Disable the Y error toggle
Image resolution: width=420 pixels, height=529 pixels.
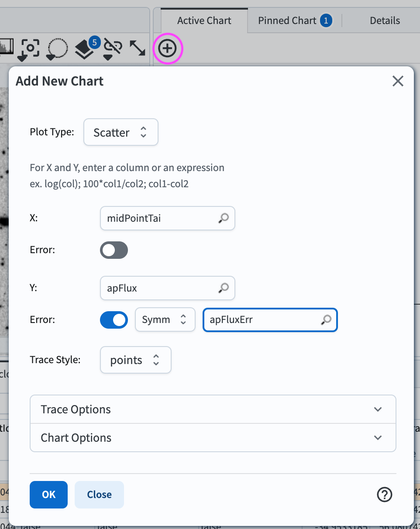[x=114, y=319]
